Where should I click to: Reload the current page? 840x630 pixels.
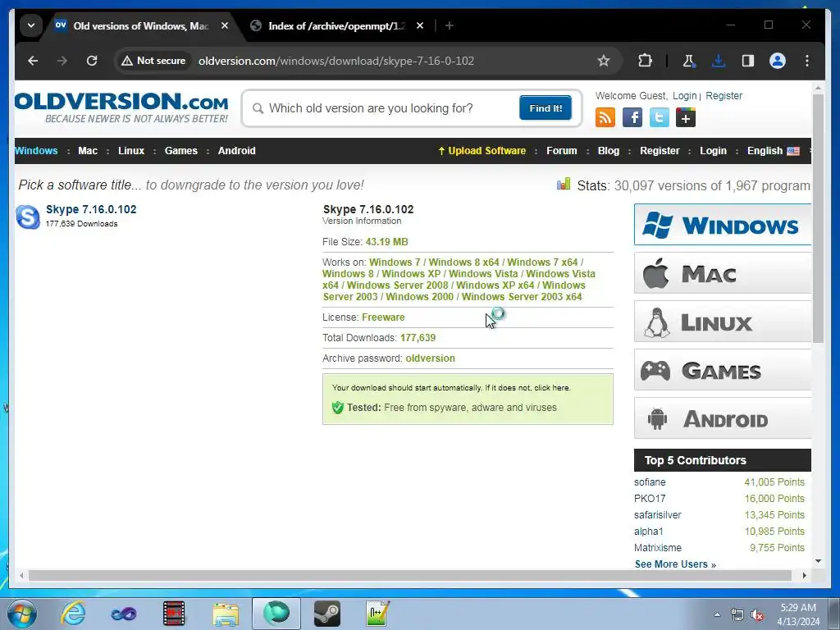tap(92, 61)
